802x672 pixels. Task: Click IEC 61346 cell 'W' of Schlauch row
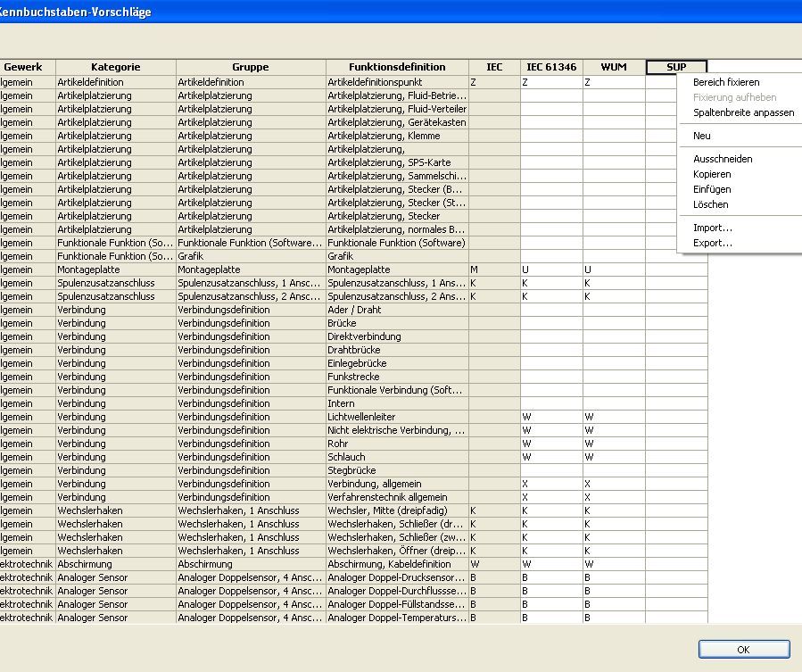pyautogui.click(x=551, y=457)
